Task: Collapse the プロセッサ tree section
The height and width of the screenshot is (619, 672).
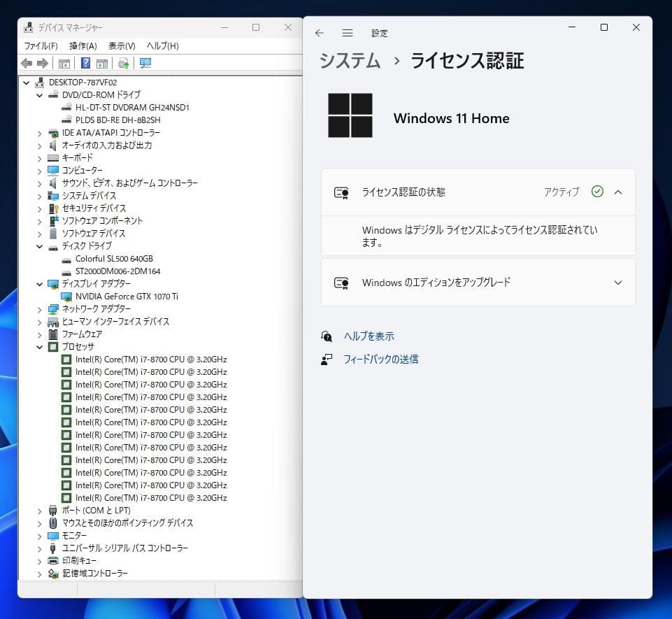Action: [x=39, y=346]
